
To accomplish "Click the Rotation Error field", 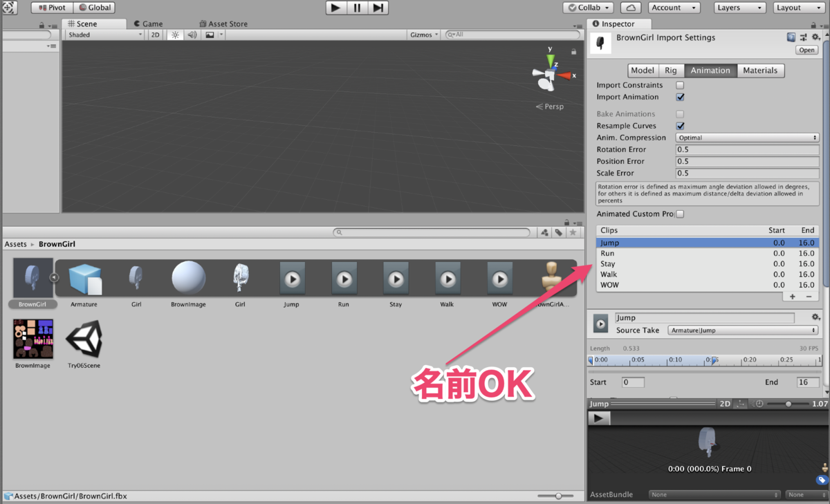I will coord(747,149).
